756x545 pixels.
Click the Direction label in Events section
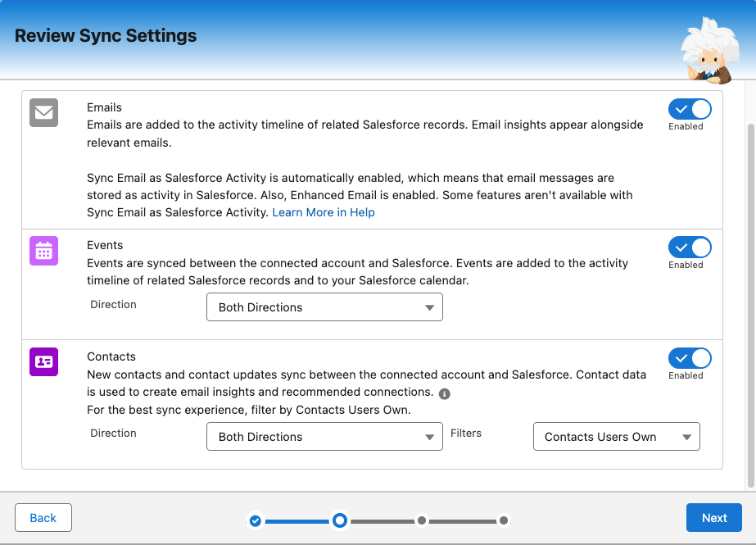click(x=113, y=304)
